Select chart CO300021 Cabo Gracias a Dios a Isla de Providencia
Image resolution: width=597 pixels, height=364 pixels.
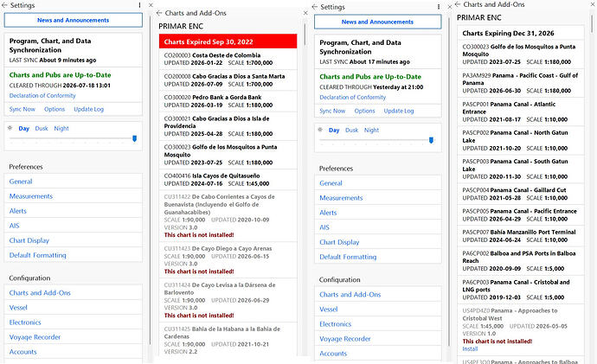[x=228, y=126]
